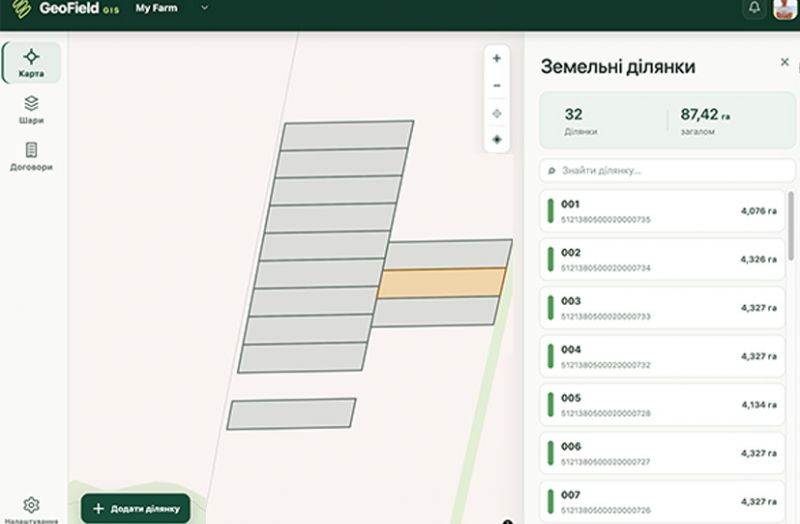Select parcel 002 in the list
800x524 pixels.
pyautogui.click(x=662, y=259)
